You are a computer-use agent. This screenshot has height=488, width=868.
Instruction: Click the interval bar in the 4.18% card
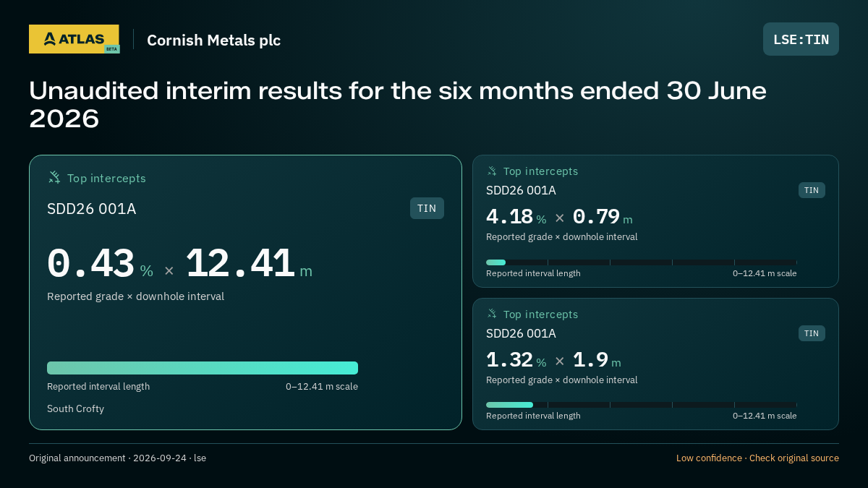[x=642, y=262]
